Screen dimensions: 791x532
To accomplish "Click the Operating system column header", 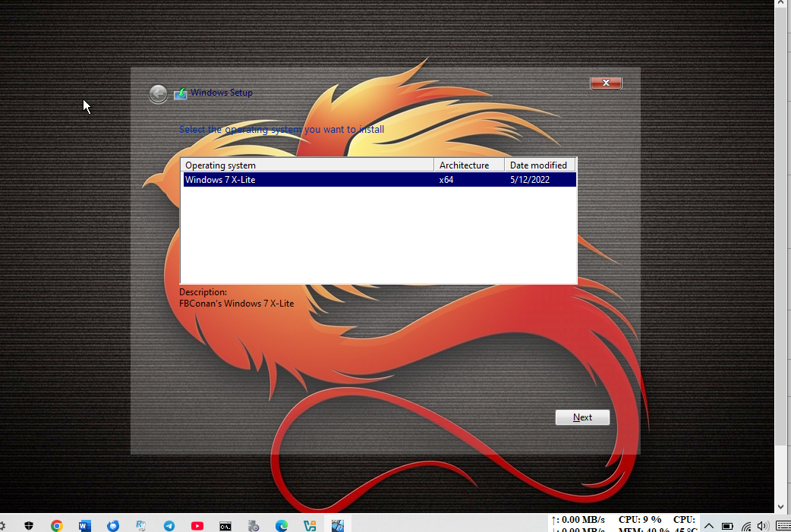I will 307,165.
